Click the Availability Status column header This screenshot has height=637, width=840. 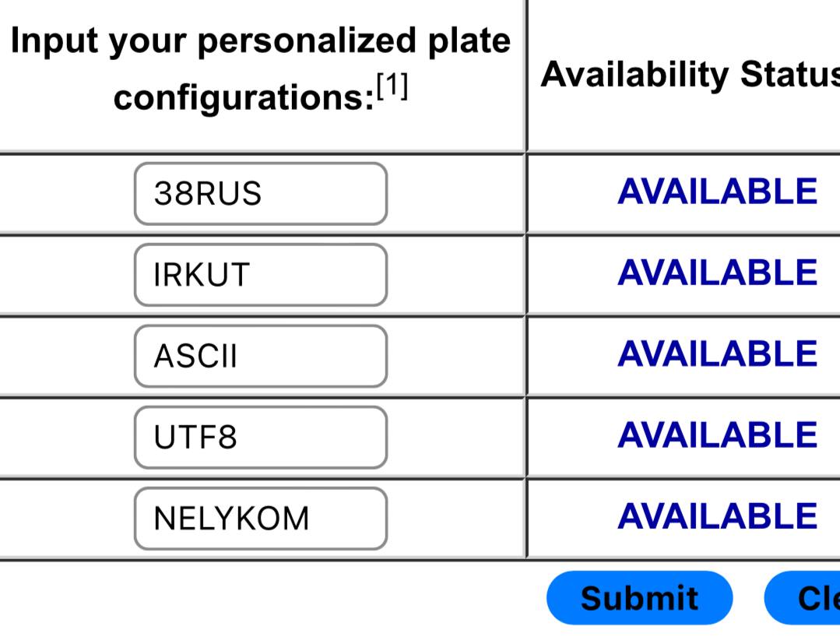click(x=690, y=75)
